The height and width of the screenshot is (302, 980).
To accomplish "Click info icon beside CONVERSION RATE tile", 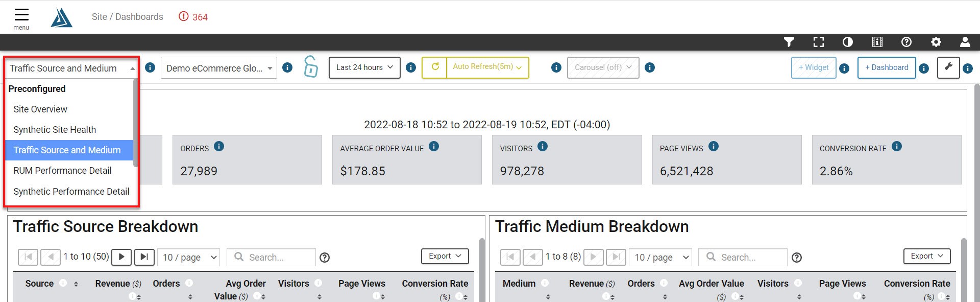I will (897, 146).
